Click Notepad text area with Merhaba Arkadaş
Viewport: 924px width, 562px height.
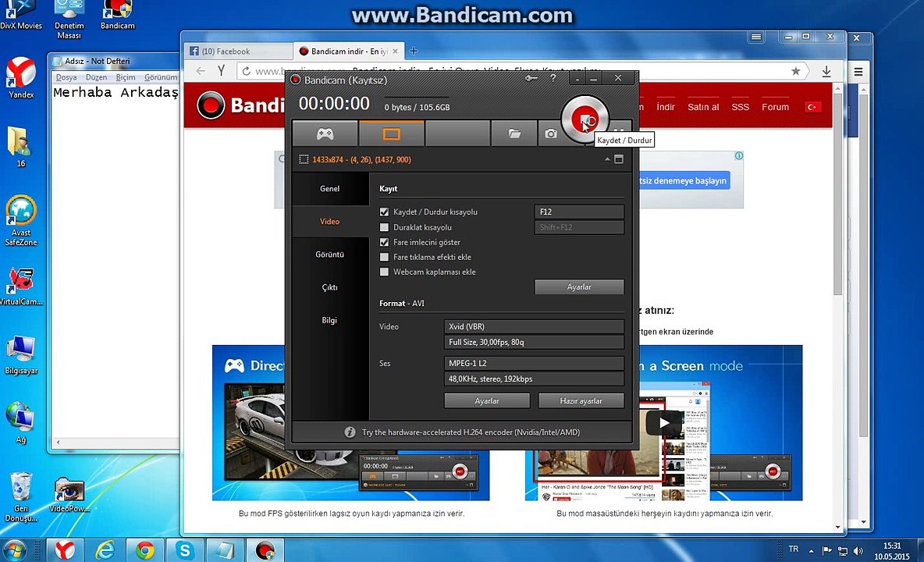(115, 259)
